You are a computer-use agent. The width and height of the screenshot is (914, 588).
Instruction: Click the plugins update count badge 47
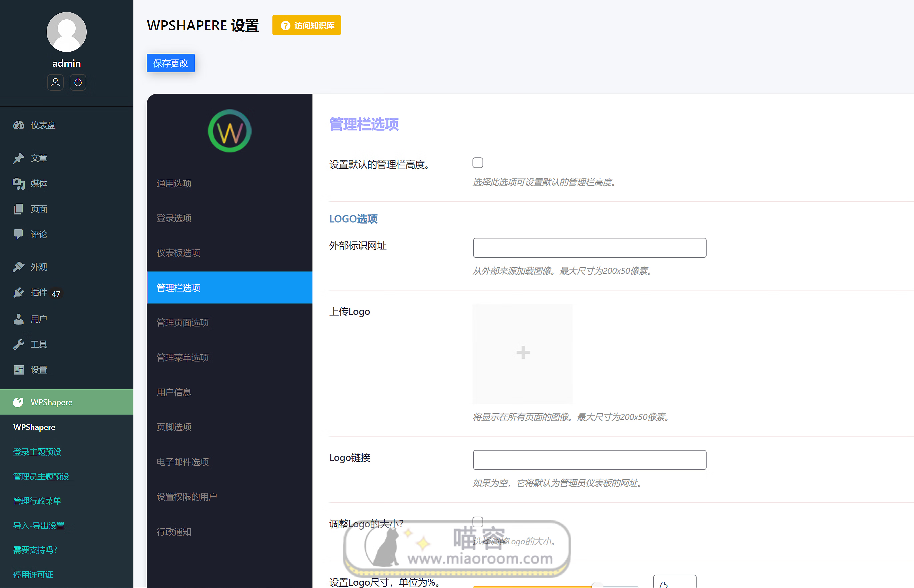click(56, 293)
